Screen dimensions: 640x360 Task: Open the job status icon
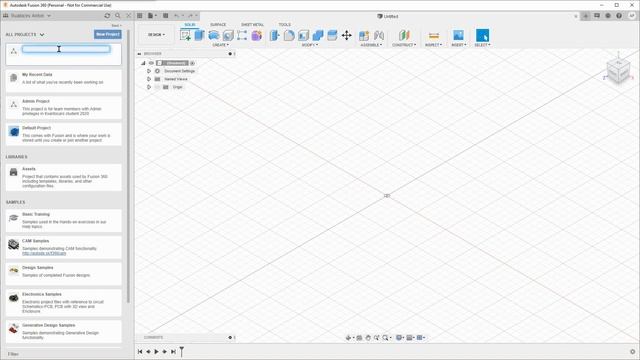(x=608, y=16)
